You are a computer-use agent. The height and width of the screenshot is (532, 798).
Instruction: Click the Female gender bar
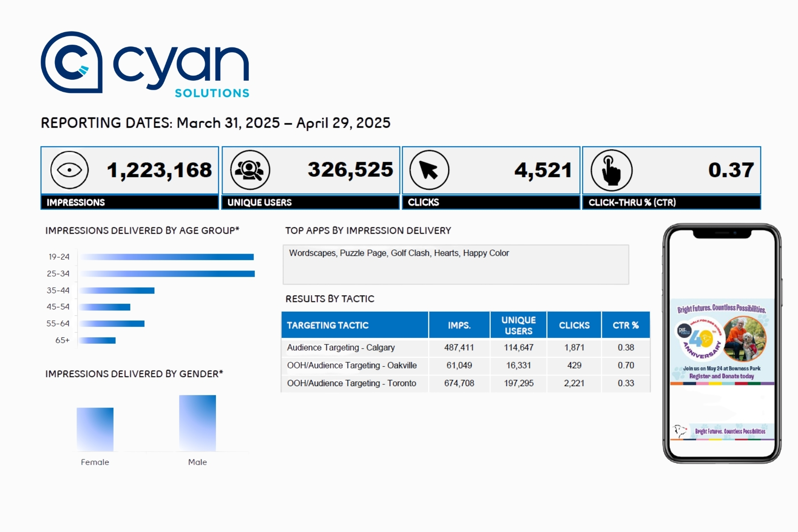click(95, 429)
